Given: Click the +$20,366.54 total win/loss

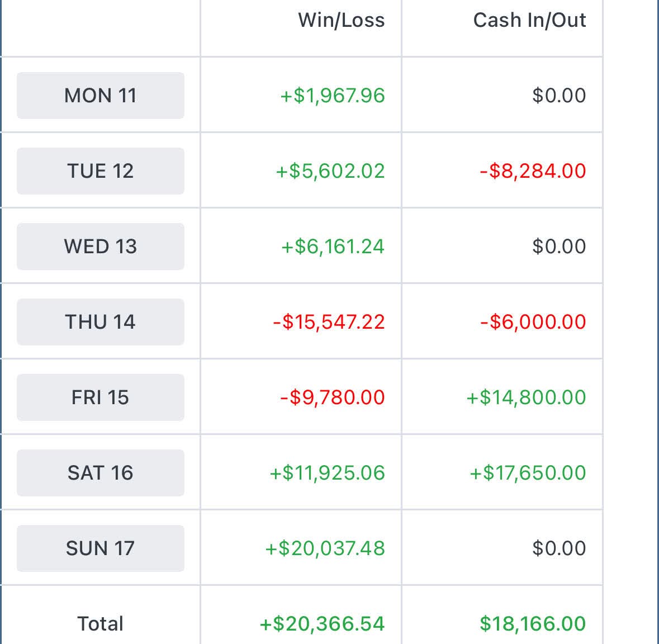Looking at the screenshot, I should (322, 623).
